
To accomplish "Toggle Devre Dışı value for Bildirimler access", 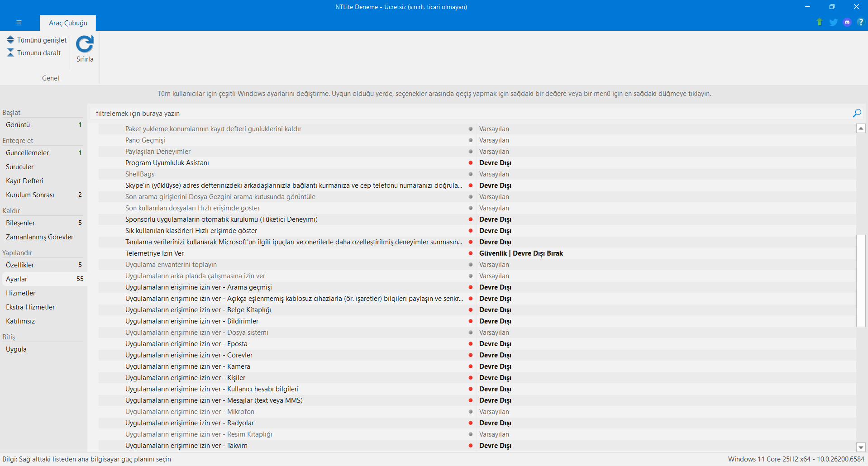I will 495,321.
